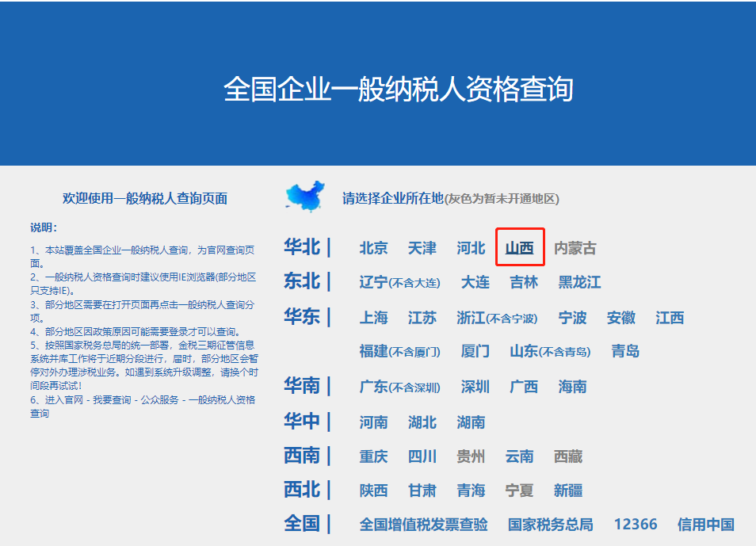Viewport: 756px width, 546px height.
Task: Open the 天津 taxpayer query link
Action: (x=422, y=248)
